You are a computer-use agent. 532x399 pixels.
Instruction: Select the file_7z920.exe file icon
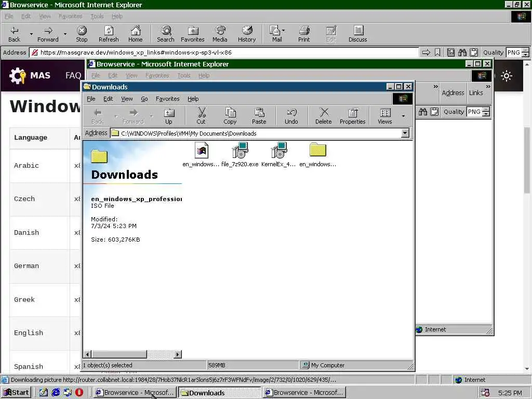(240, 154)
